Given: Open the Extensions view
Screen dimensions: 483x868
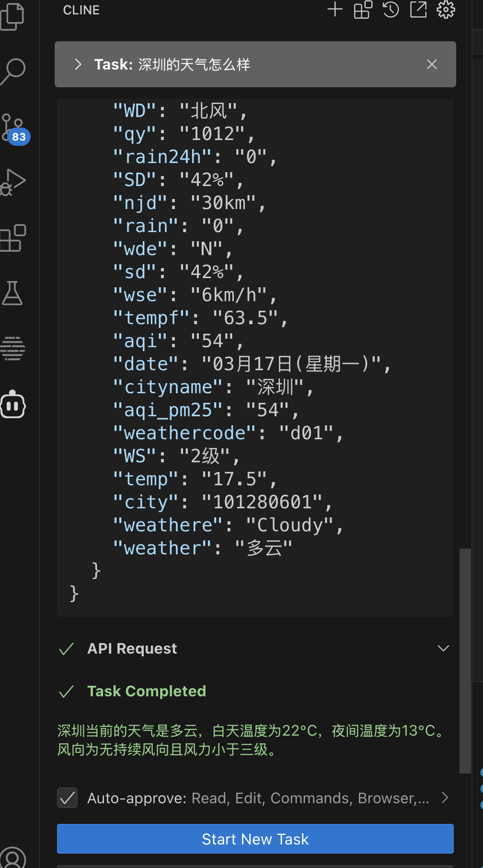Looking at the screenshot, I should (13, 238).
